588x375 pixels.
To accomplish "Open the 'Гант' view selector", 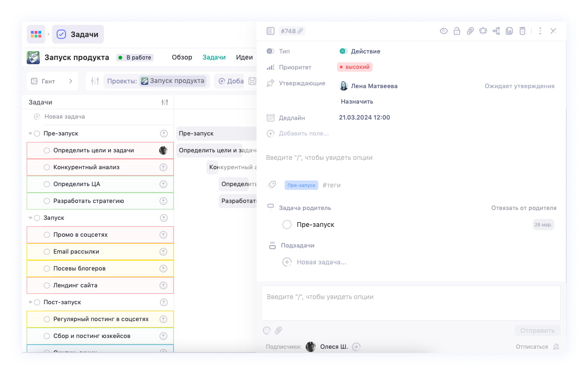I will [52, 81].
